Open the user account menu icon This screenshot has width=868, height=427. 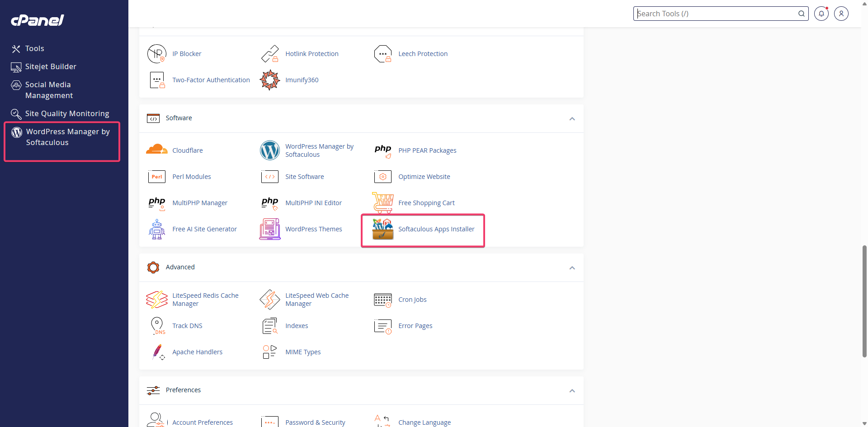[841, 14]
